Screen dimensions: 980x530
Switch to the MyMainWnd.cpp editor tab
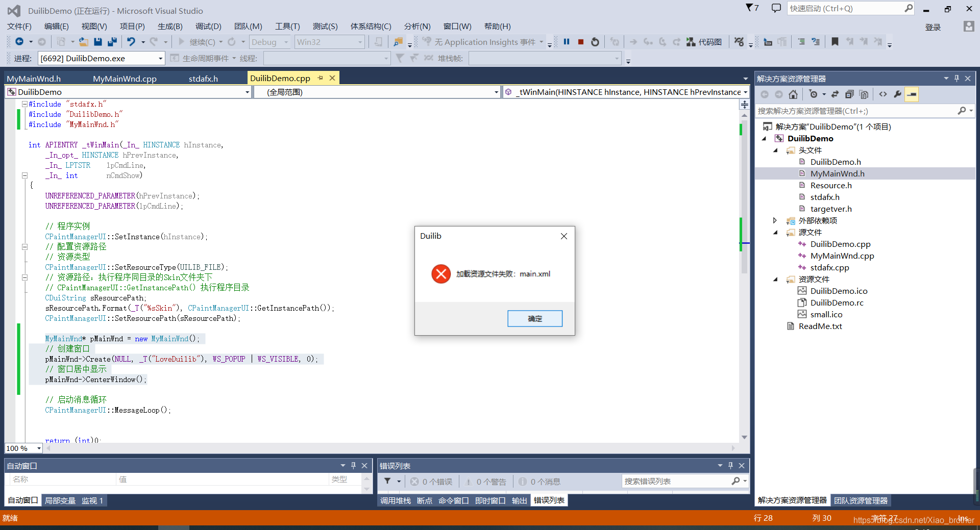[x=125, y=79]
